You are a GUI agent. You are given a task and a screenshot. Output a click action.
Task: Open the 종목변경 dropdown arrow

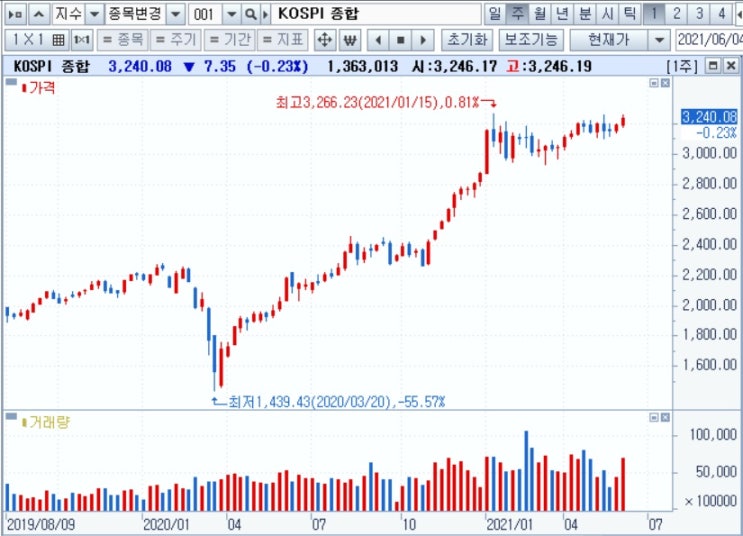coord(175,14)
